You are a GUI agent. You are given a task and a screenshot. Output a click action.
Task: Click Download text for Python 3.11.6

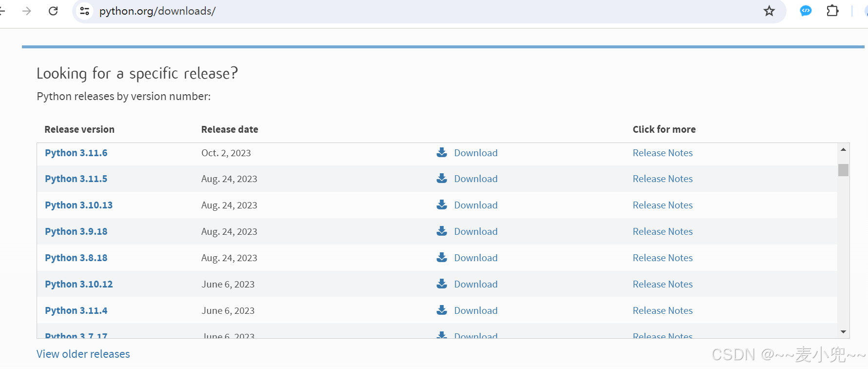[x=476, y=153]
